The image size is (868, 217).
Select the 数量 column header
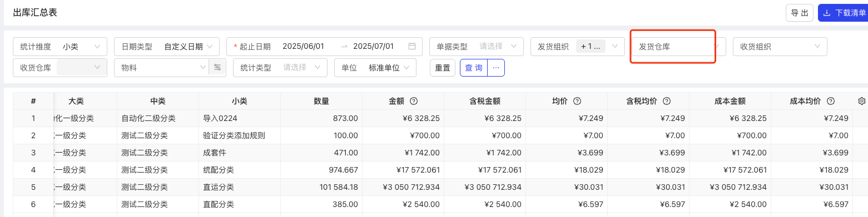point(321,101)
